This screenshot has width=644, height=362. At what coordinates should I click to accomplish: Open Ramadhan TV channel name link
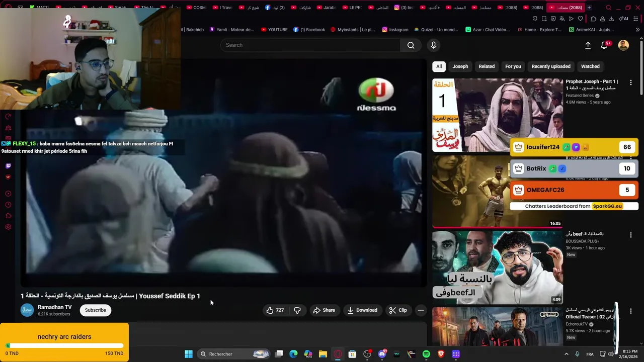tap(55, 307)
